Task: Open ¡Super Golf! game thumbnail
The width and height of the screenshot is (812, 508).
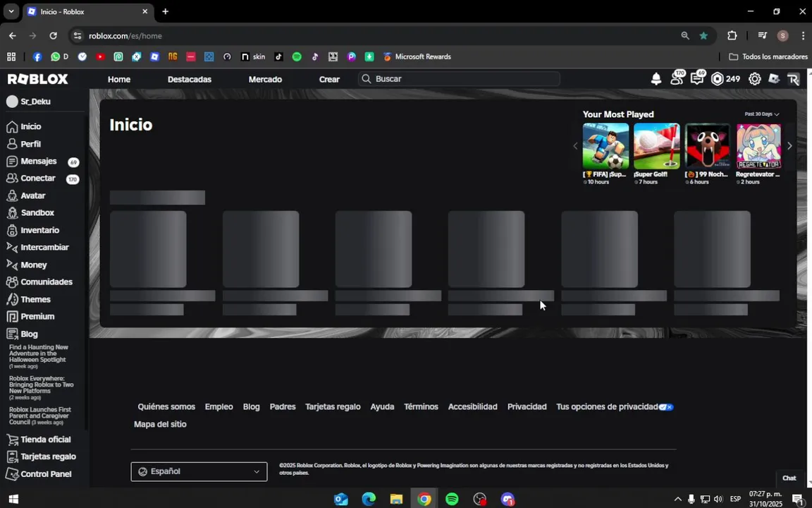Action: [657, 146]
